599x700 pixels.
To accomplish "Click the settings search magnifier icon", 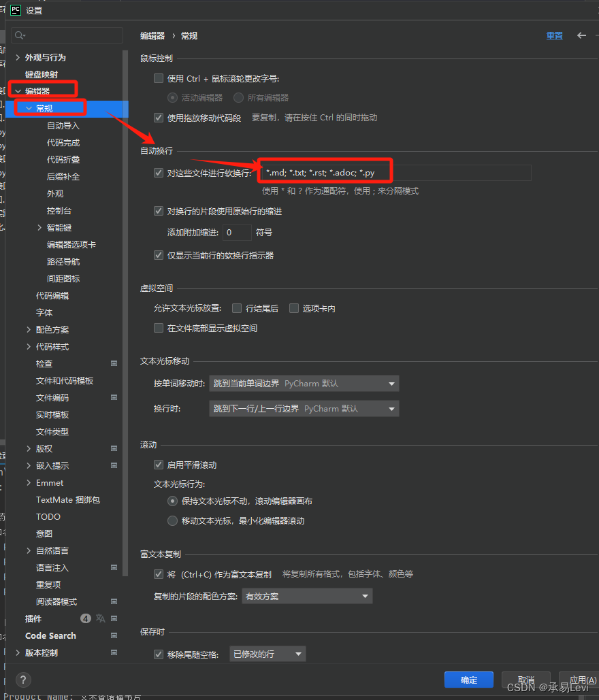I will click(x=19, y=35).
